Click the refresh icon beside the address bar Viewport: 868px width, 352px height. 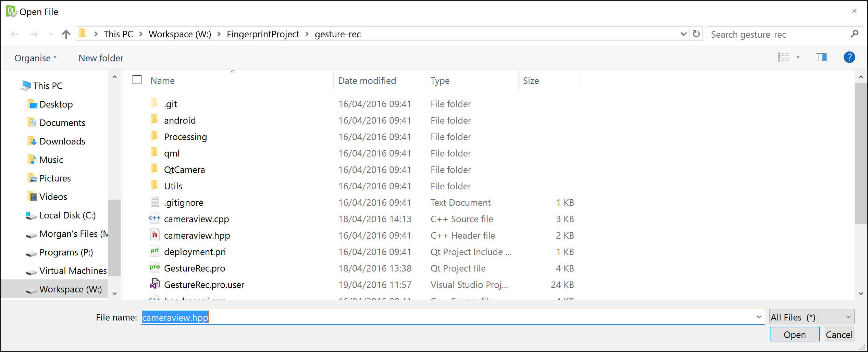[696, 34]
